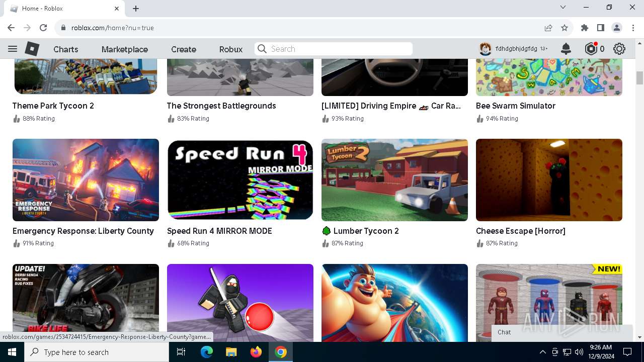The image size is (644, 362).
Task: Open the Chrome three-dot menu
Action: click(x=632, y=28)
